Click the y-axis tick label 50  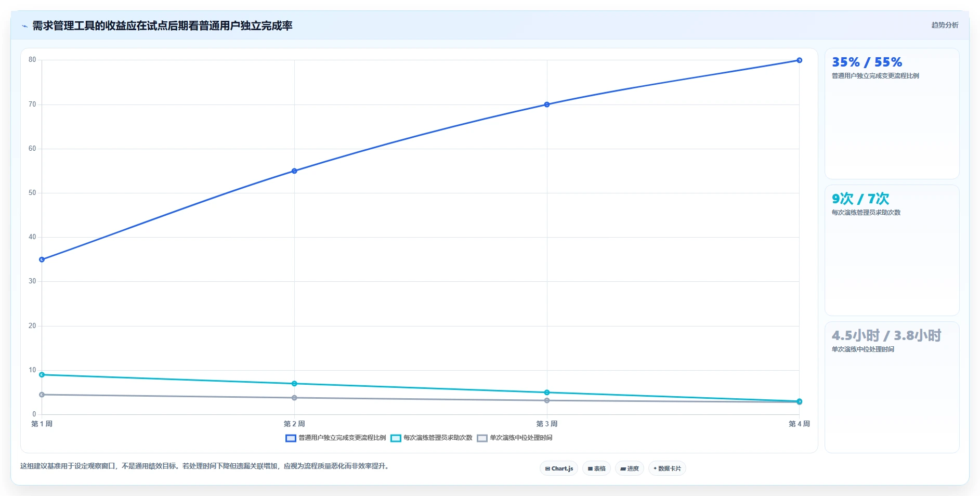(32, 193)
